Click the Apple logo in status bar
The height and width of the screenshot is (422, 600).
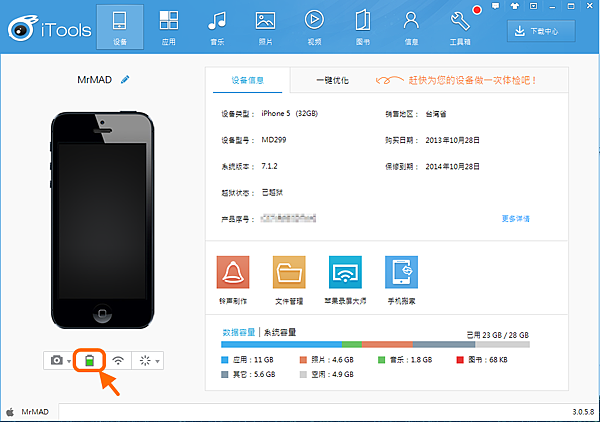pos(10,412)
